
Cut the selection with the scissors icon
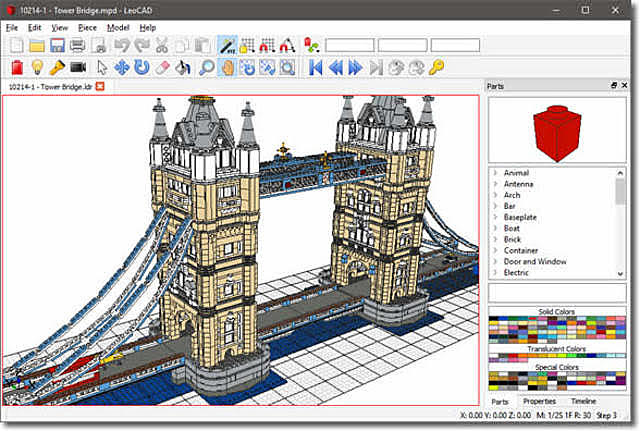click(162, 45)
